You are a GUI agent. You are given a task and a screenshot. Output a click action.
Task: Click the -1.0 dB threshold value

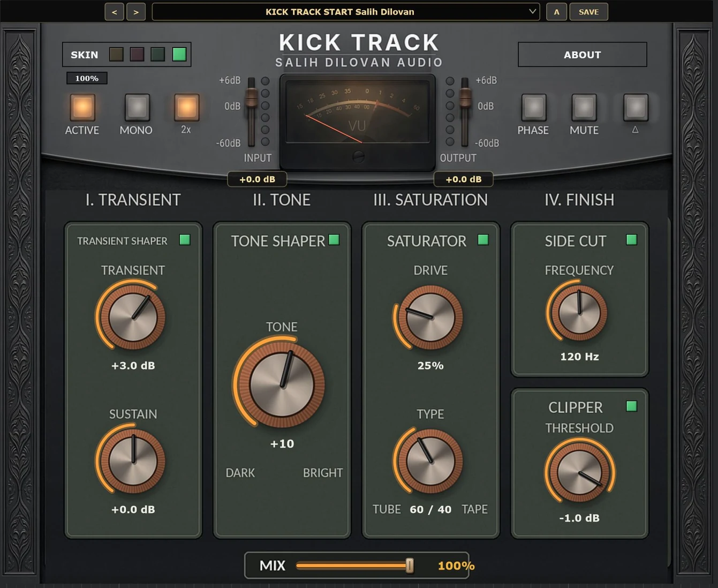pos(579,518)
